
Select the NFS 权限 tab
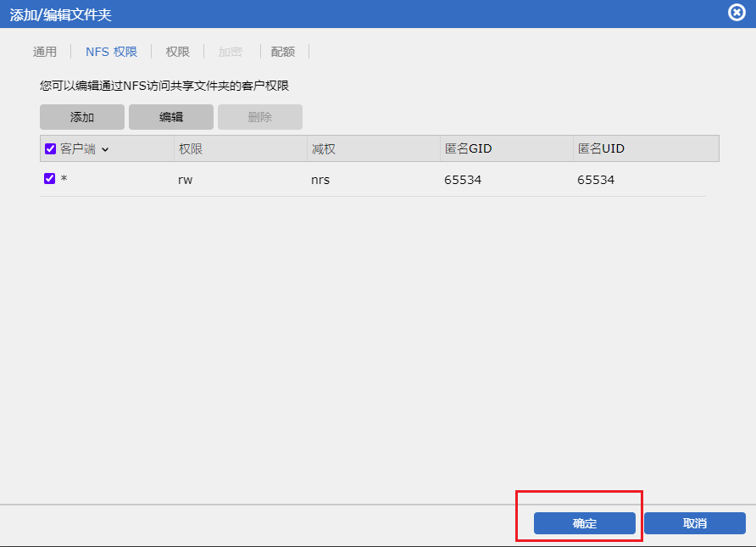111,52
